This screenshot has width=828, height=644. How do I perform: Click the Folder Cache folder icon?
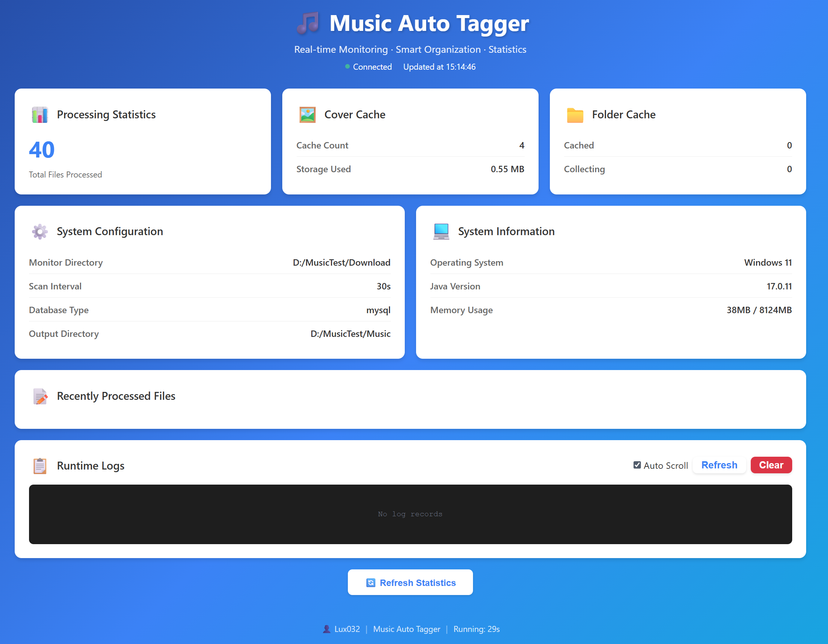[x=575, y=115]
